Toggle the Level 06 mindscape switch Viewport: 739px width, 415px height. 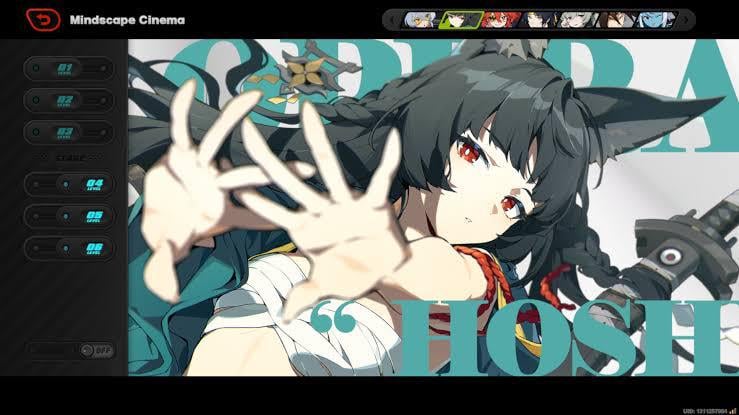[69, 248]
